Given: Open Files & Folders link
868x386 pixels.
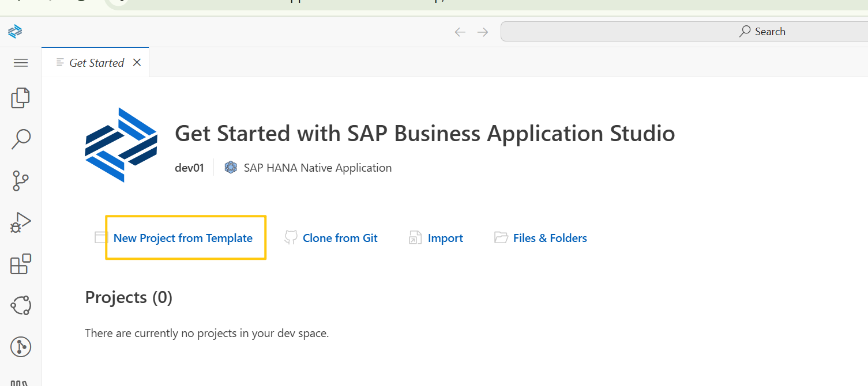Looking at the screenshot, I should [x=550, y=238].
